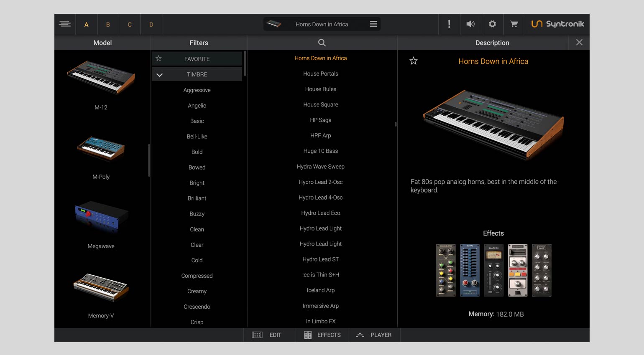Load the Ice is Thin S+H preset
This screenshot has width=644, height=355.
pos(321,275)
